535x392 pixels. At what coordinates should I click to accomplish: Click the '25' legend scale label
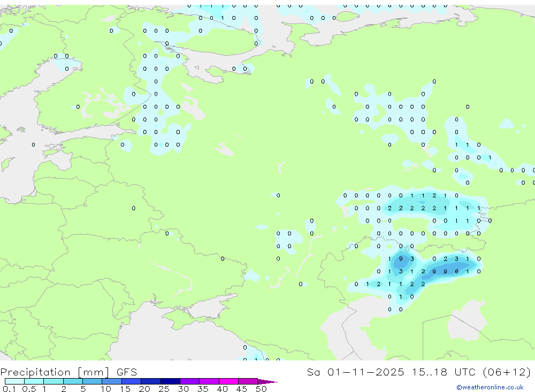coord(164,389)
